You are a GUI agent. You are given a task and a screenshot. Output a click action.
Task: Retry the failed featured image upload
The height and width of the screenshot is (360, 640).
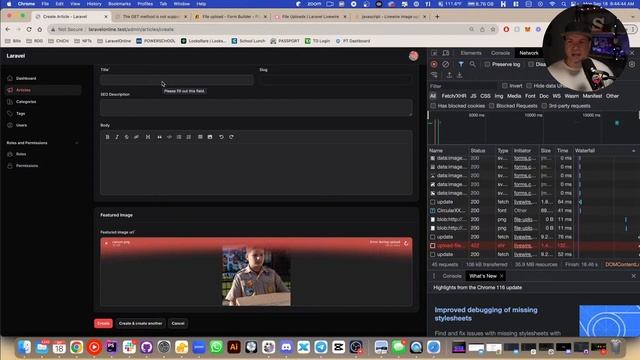click(x=406, y=243)
